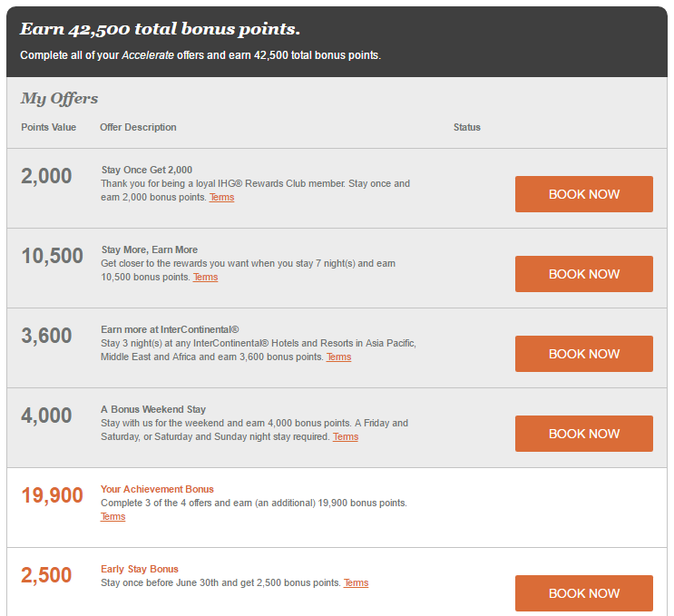Click the Points Value column header
The image size is (674, 616).
49,127
